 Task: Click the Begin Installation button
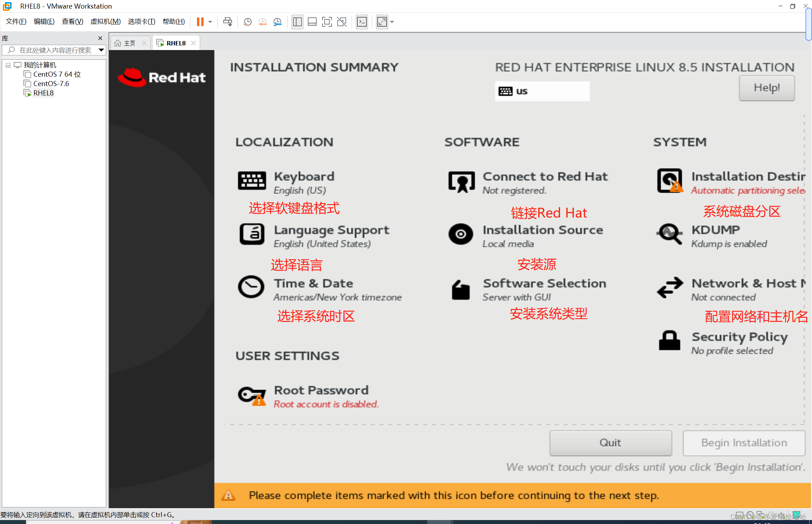click(x=744, y=443)
